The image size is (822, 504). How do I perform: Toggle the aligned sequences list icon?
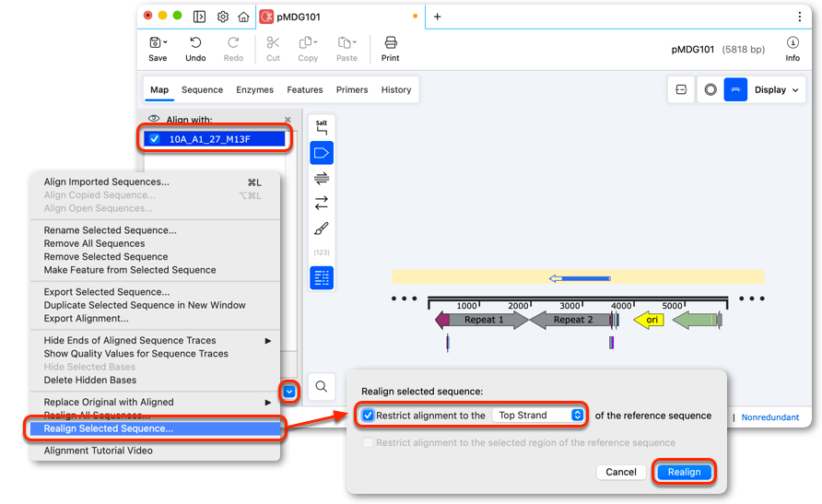[322, 277]
